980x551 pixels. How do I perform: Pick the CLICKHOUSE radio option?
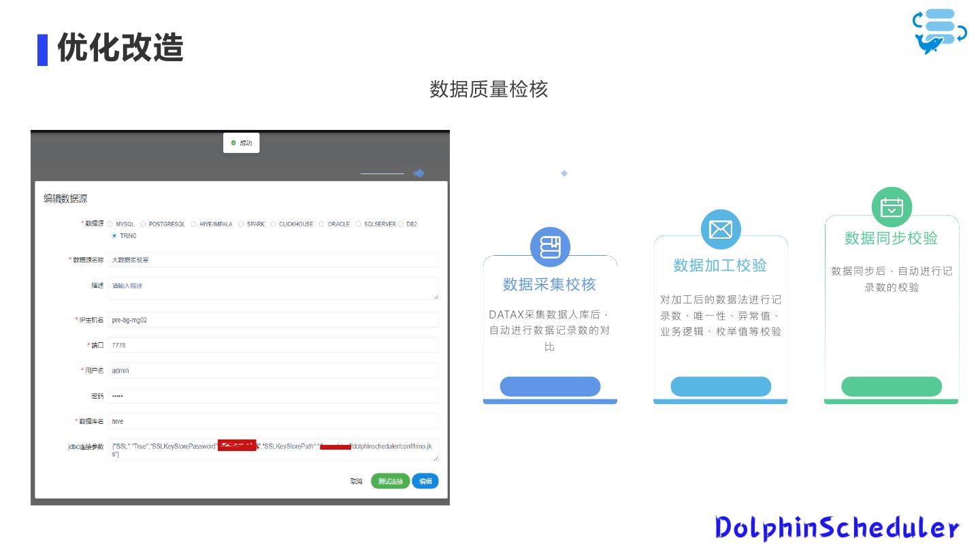coord(274,224)
